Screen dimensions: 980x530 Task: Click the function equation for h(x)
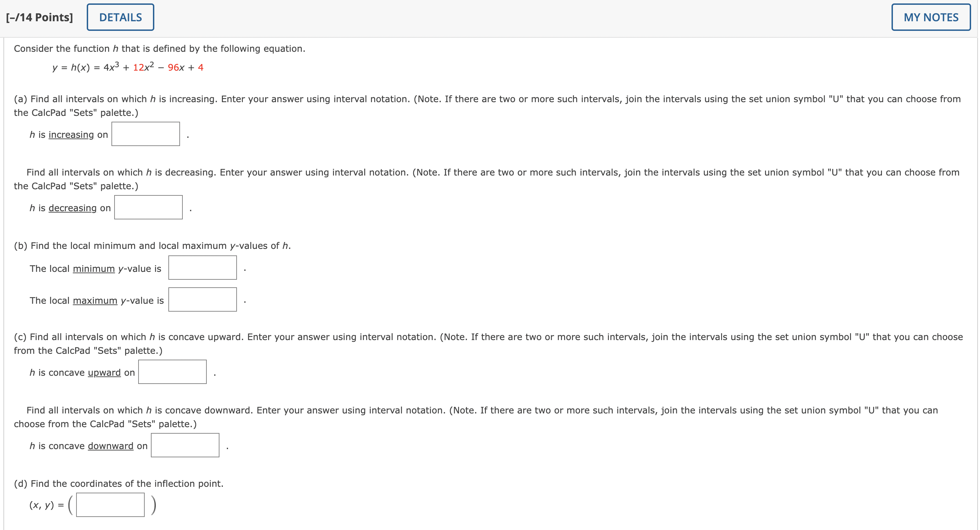pyautogui.click(x=128, y=67)
